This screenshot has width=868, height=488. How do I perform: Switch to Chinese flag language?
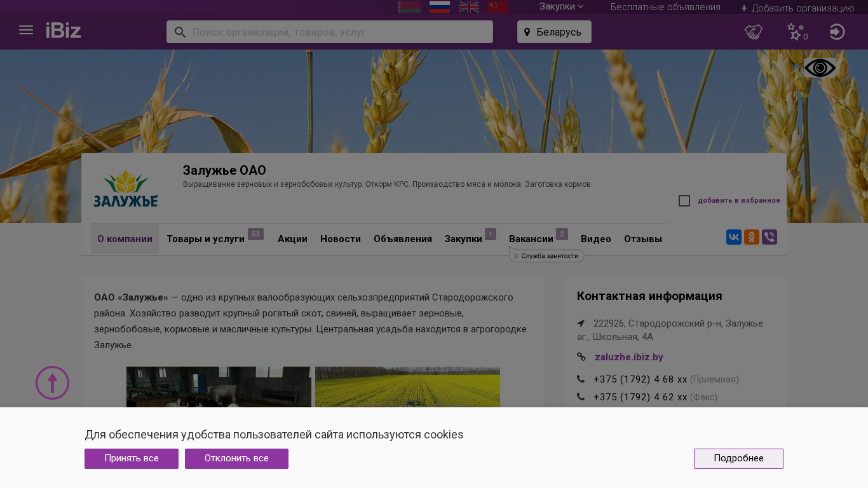[498, 7]
